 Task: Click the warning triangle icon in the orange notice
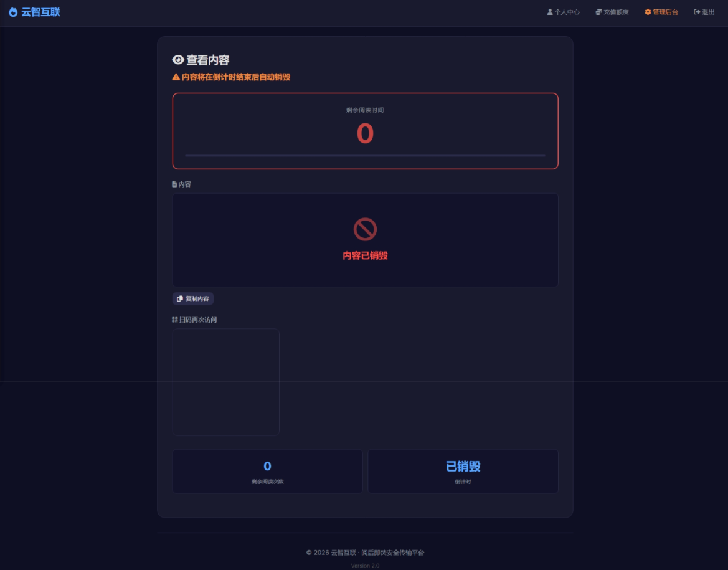tap(176, 77)
